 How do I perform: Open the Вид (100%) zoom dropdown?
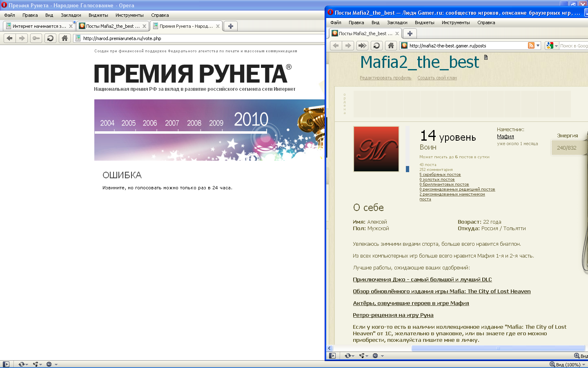[x=584, y=364]
